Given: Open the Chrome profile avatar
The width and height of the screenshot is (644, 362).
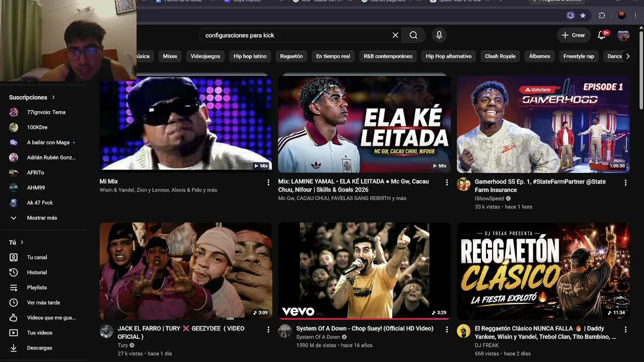Looking at the screenshot, I should (x=622, y=16).
